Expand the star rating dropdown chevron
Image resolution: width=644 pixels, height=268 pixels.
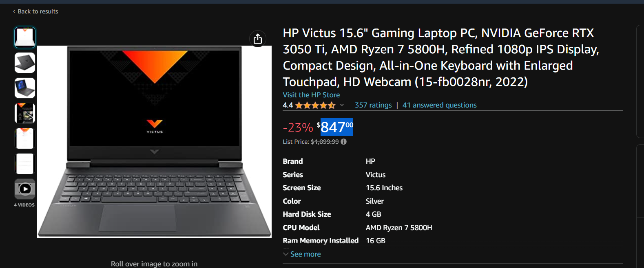click(342, 105)
